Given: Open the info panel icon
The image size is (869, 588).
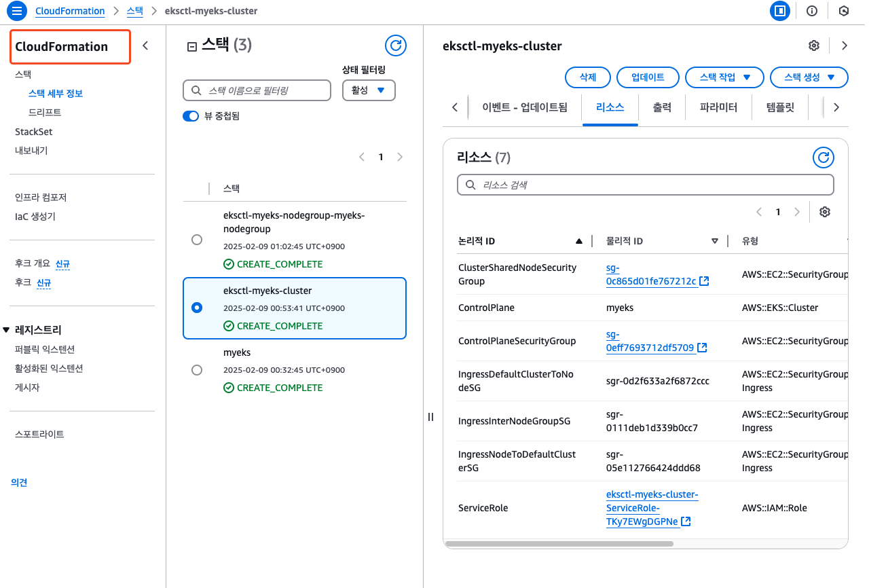Looking at the screenshot, I should click(x=811, y=11).
